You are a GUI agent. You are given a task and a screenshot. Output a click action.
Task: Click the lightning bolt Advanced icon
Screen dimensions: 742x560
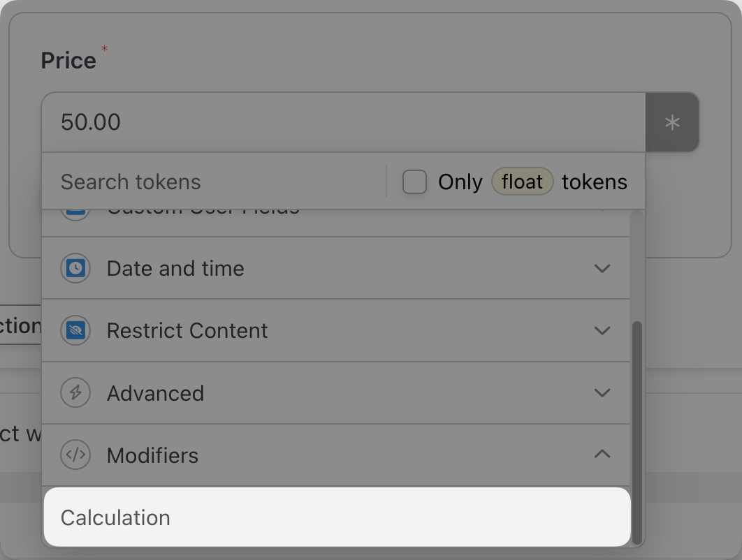(x=75, y=393)
